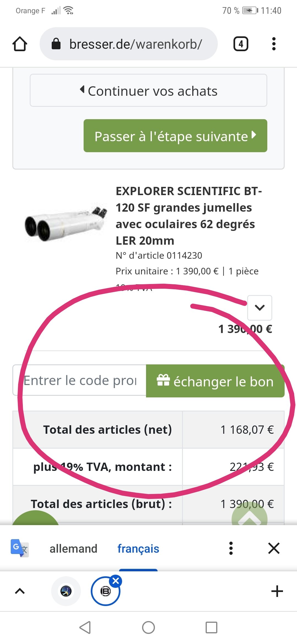Expand the item quantity dropdown

tap(260, 308)
